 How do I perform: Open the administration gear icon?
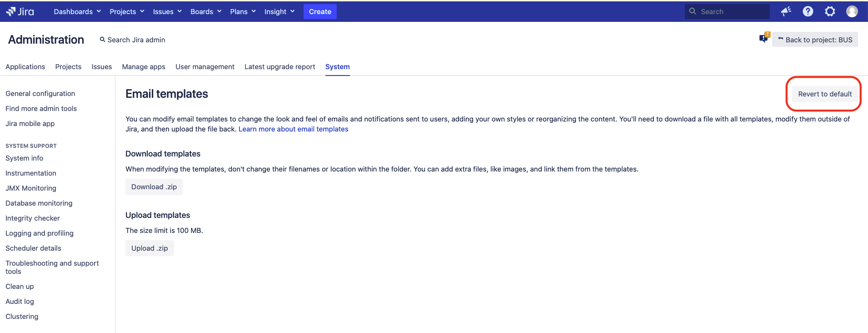(830, 11)
